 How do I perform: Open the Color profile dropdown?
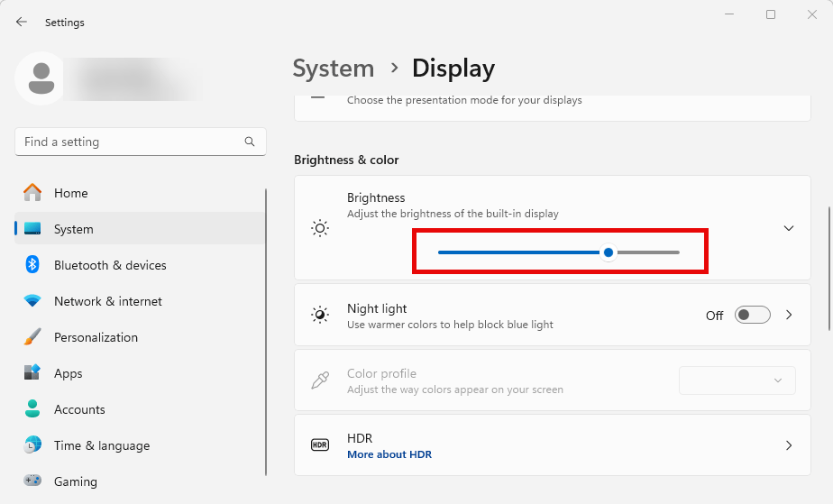pos(737,380)
